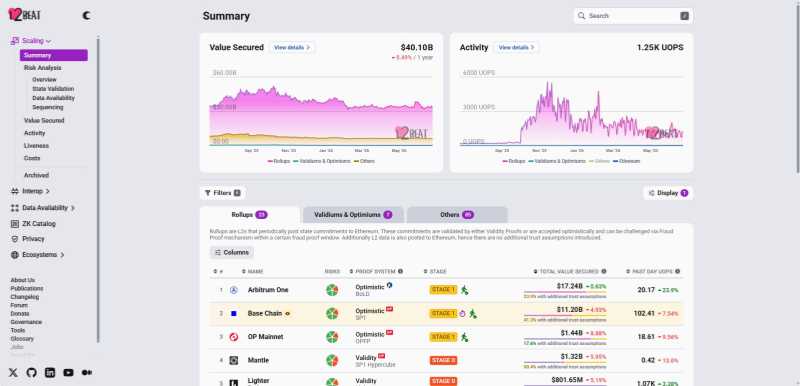
Task: Sort table by Stage column
Action: point(435,271)
